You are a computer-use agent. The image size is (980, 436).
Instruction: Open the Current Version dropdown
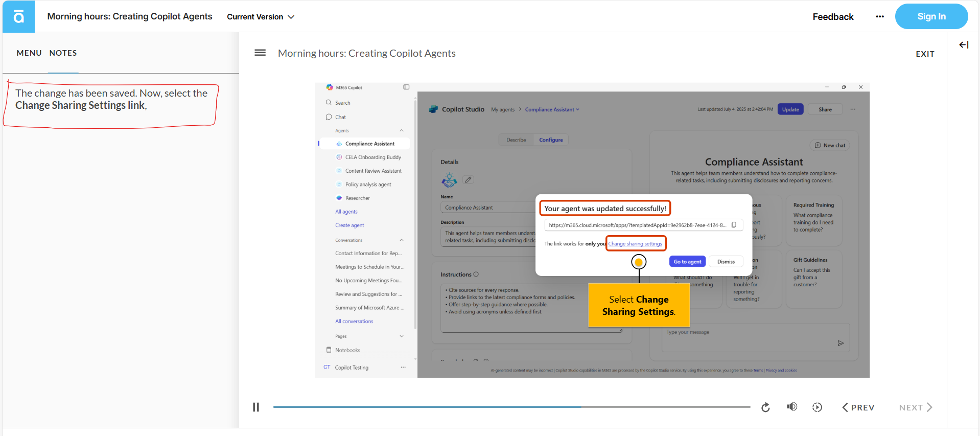261,17
